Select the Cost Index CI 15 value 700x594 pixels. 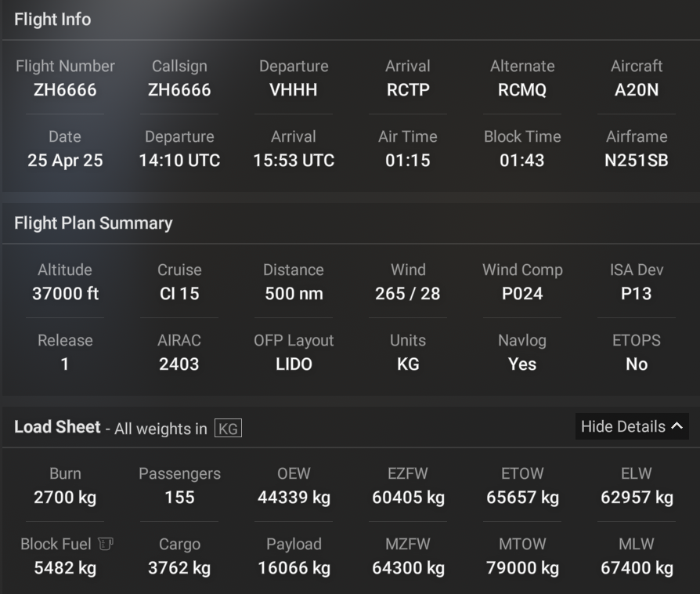click(179, 294)
